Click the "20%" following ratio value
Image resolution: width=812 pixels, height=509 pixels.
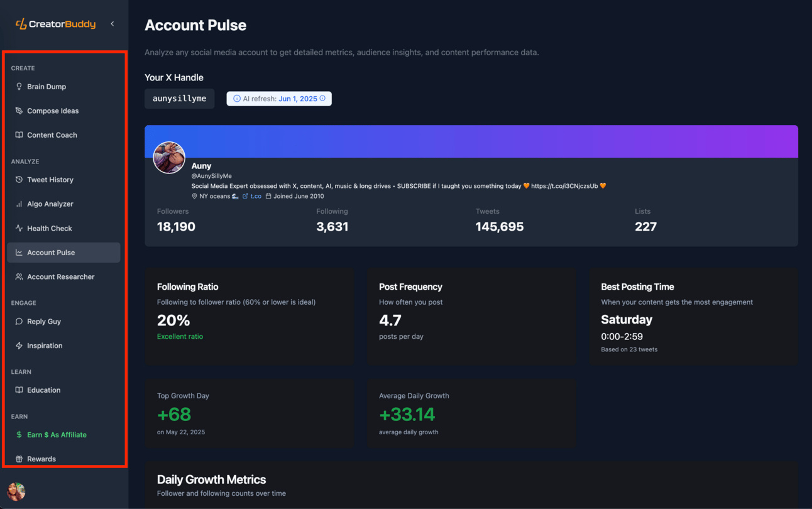coord(173,320)
